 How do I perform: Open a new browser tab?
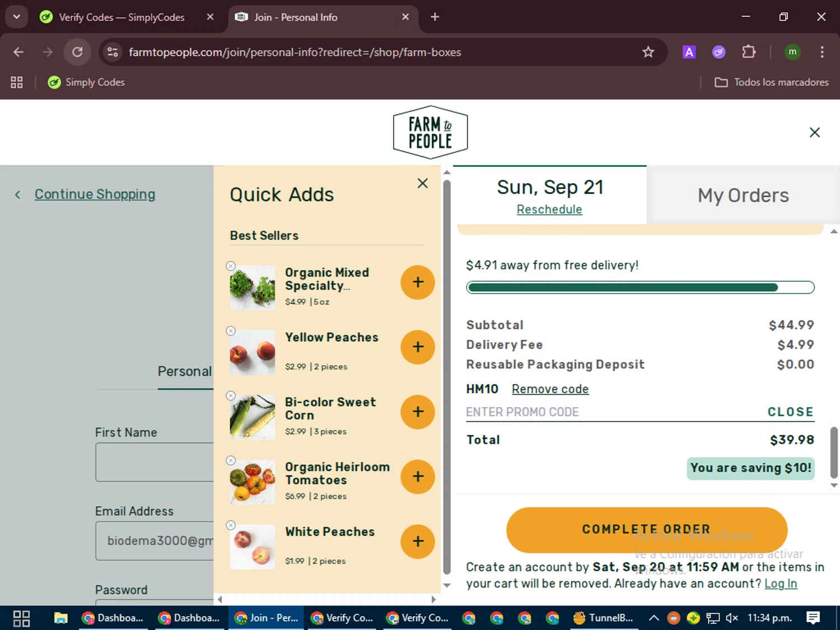435,17
